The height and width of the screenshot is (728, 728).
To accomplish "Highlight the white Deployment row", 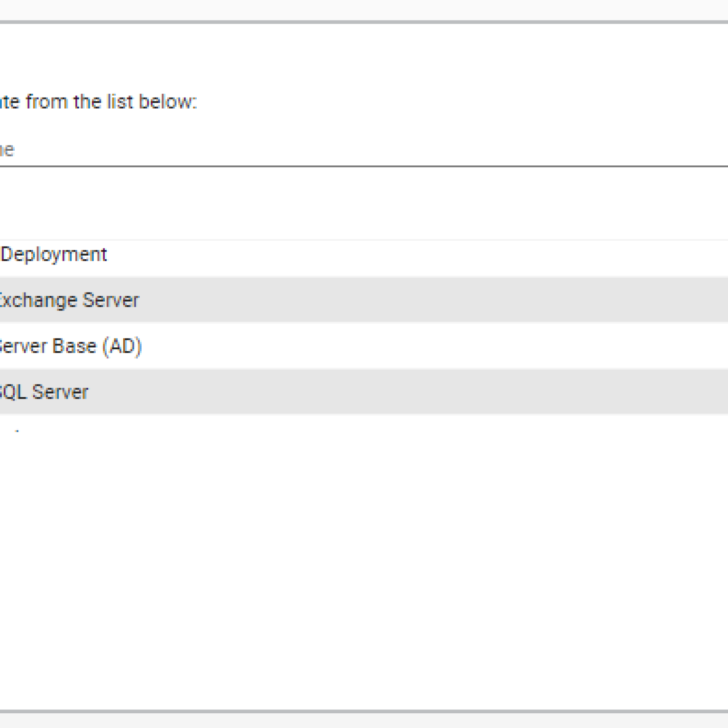I will tap(364, 255).
